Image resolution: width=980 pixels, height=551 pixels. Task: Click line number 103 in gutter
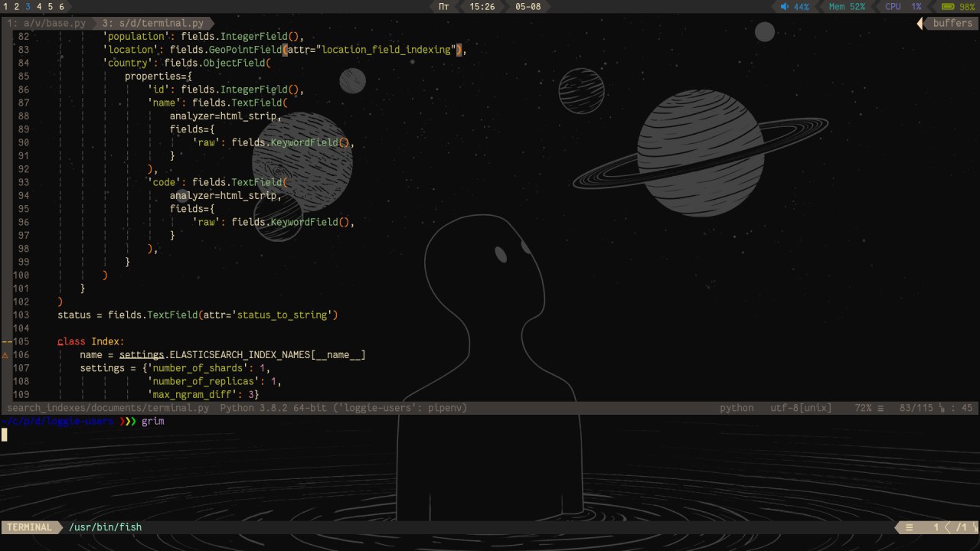(21, 315)
